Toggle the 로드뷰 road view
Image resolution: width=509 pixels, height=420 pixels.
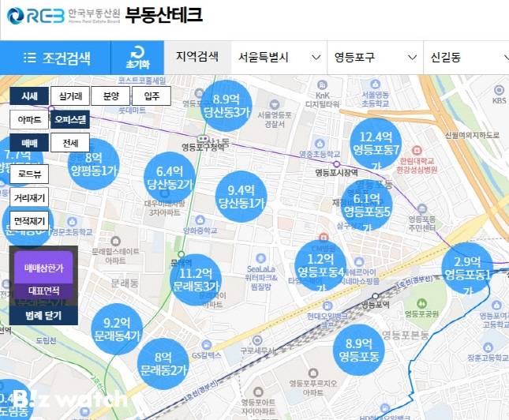(x=29, y=174)
